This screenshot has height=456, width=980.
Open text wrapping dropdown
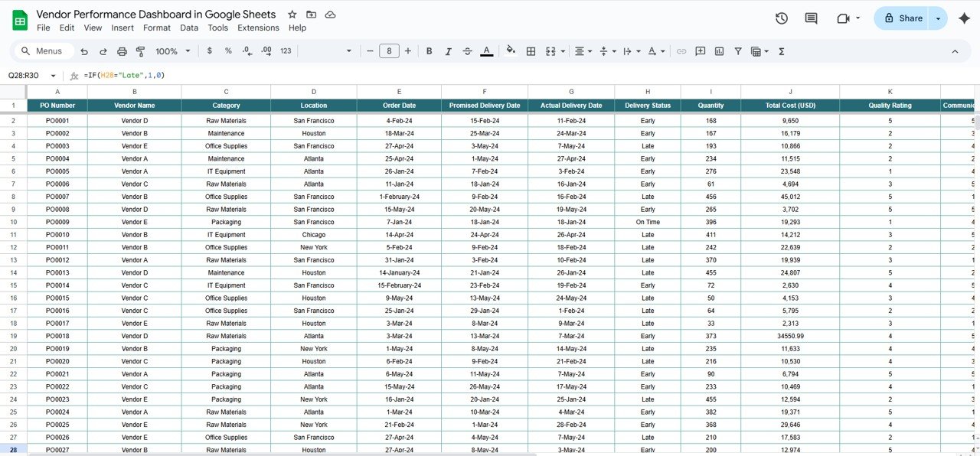tap(632, 51)
